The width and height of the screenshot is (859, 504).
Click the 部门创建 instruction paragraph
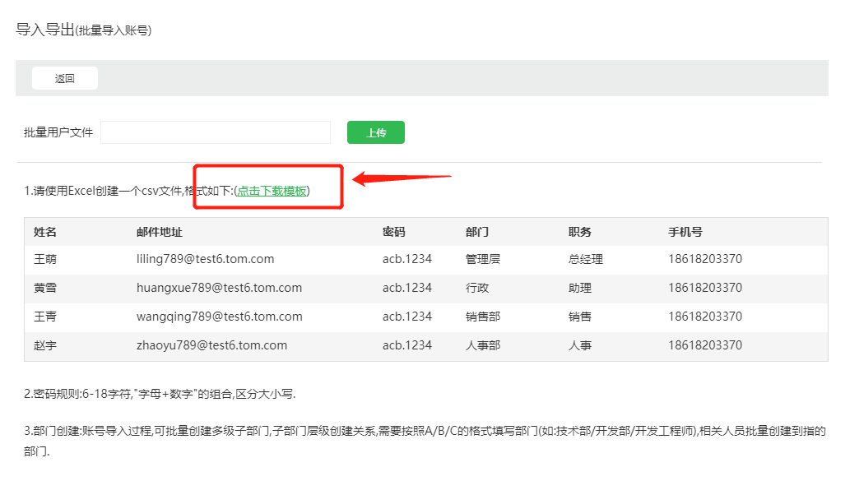tap(425, 441)
